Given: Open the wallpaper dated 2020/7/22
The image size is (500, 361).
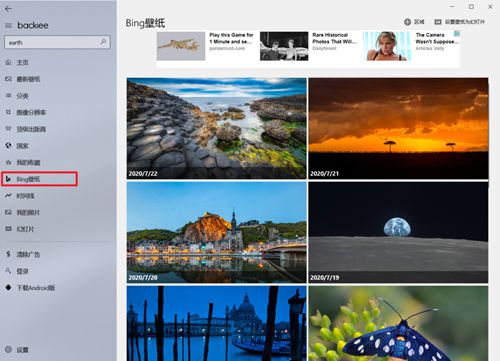Looking at the screenshot, I should (217, 128).
